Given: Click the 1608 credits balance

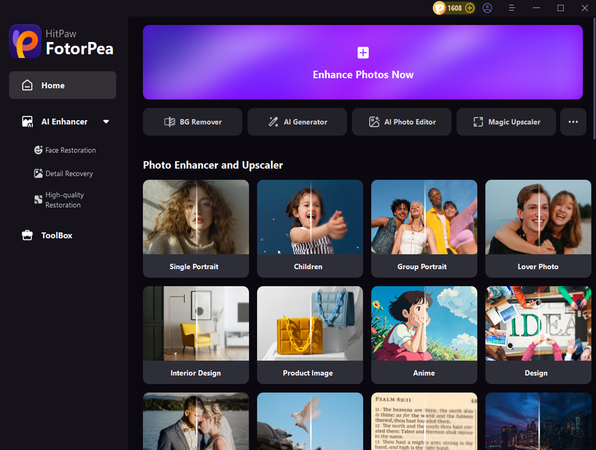Looking at the screenshot, I should tap(455, 8).
